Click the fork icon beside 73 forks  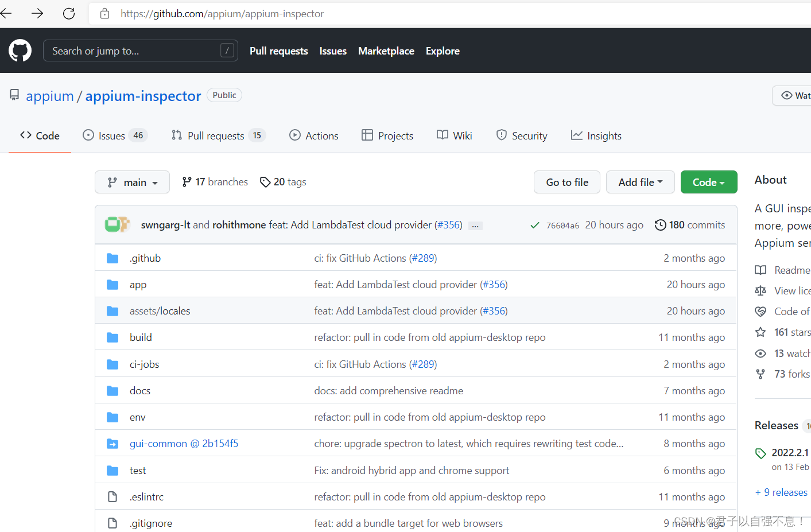(x=760, y=374)
